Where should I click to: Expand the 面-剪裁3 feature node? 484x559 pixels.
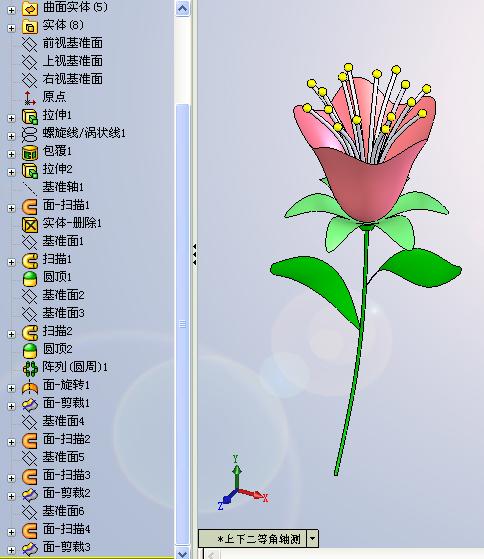point(11,550)
